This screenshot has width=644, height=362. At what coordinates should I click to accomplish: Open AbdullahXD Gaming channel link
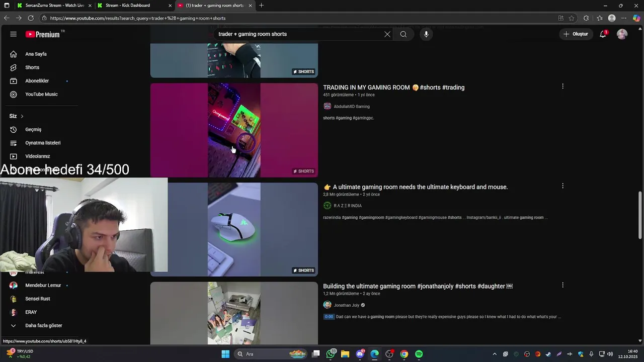click(351, 107)
